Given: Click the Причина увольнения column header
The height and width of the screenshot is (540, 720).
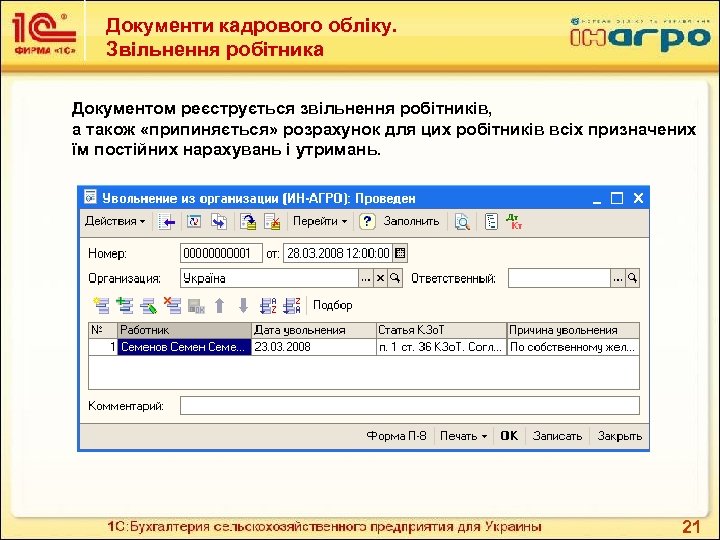Looking at the screenshot, I should pyautogui.click(x=573, y=330).
